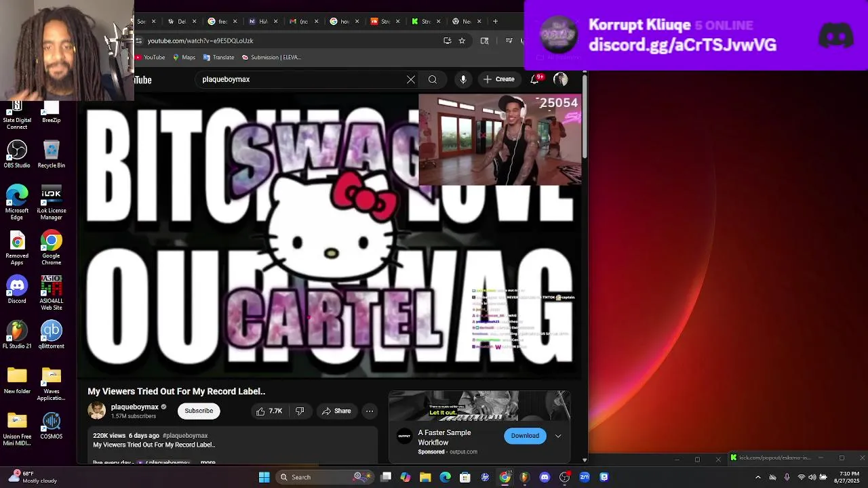Open YouTube account avatar menu
Viewport: 868px width, 488px height.
point(561,79)
